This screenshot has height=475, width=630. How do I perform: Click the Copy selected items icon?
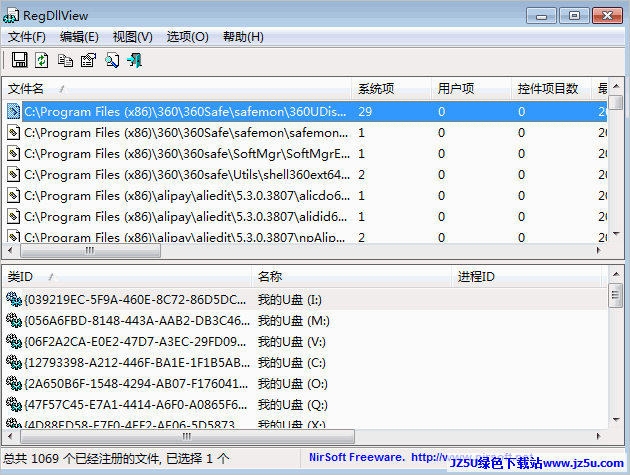coord(65,60)
